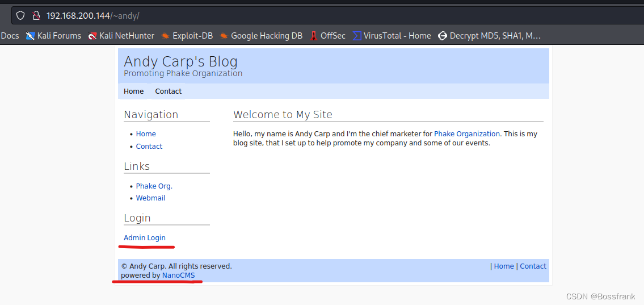Open the NanoCMS footer link
Screen dimensions: 644x305
point(179,275)
